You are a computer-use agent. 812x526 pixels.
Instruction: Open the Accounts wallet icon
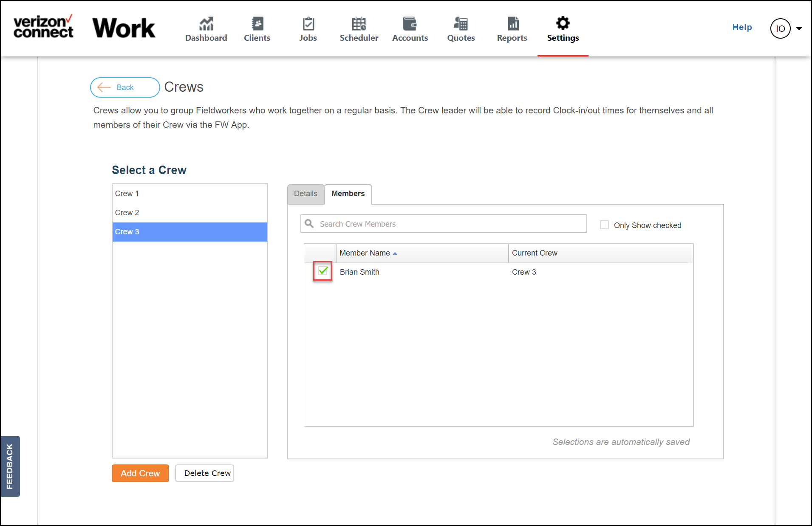[x=410, y=23]
